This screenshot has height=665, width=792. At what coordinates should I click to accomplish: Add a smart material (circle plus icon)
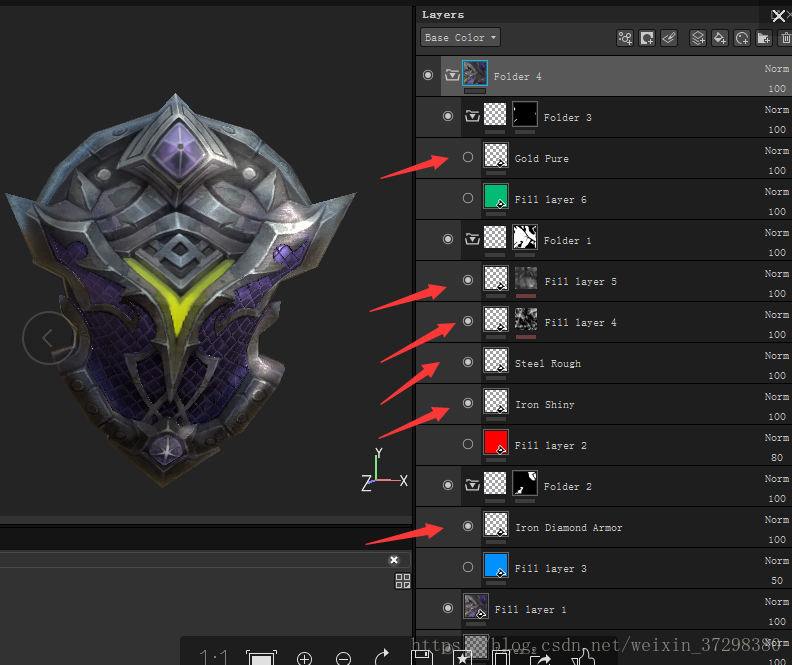pyautogui.click(x=742, y=38)
